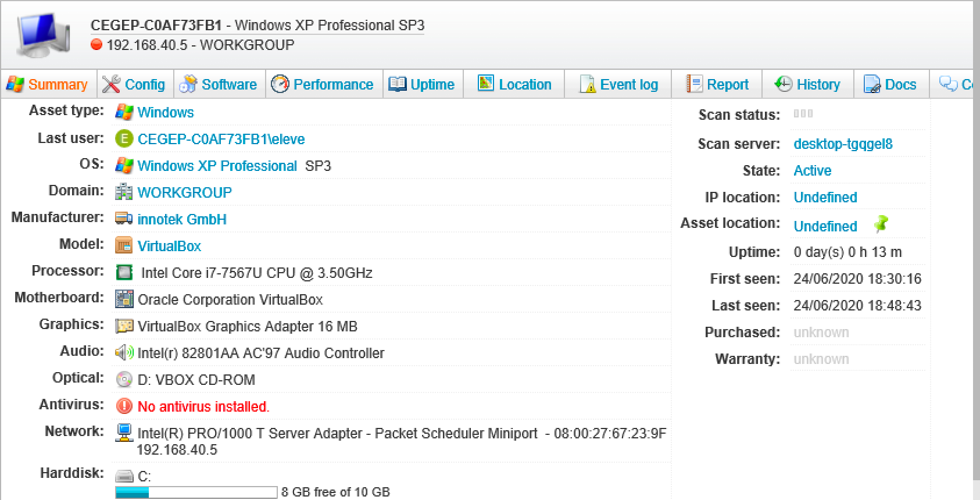This screenshot has width=980, height=500.
Task: Click the scan status indicator boxes
Action: [803, 113]
